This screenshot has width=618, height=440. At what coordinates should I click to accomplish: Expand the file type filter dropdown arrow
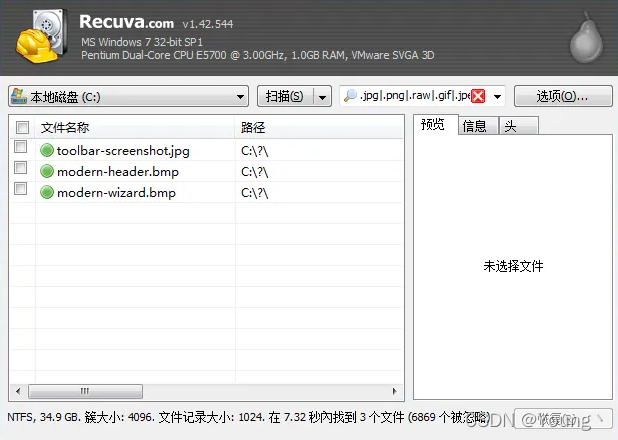(x=497, y=96)
